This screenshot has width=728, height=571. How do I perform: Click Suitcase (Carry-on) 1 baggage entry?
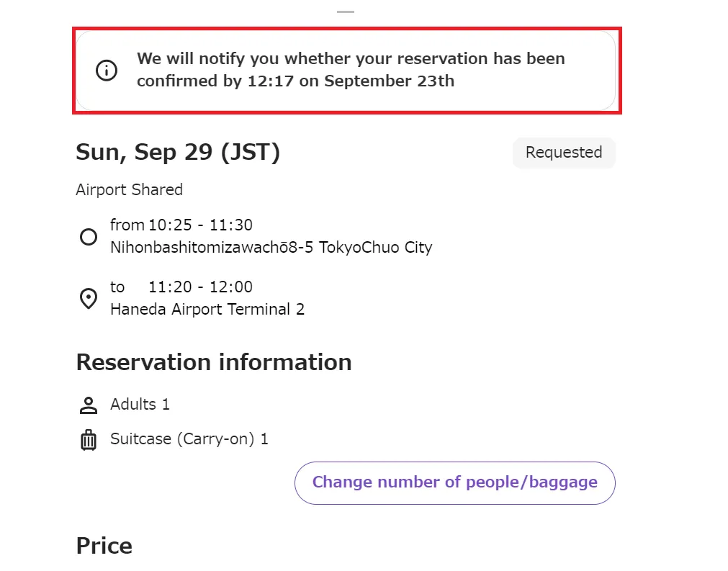(189, 439)
